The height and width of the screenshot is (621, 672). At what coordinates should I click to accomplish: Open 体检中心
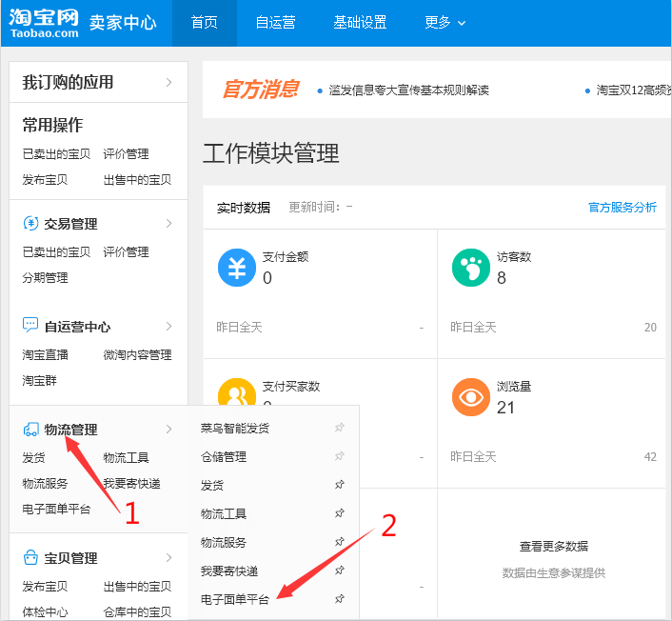pos(45,612)
